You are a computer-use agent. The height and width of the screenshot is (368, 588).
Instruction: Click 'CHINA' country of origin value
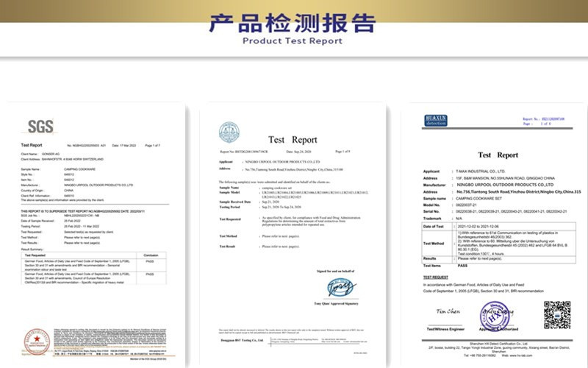(68, 191)
